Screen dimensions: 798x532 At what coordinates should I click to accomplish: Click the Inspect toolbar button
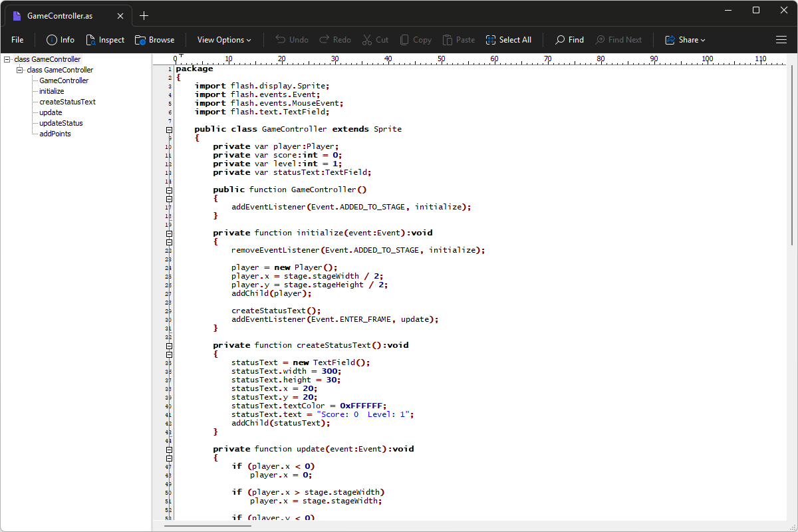click(x=105, y=40)
